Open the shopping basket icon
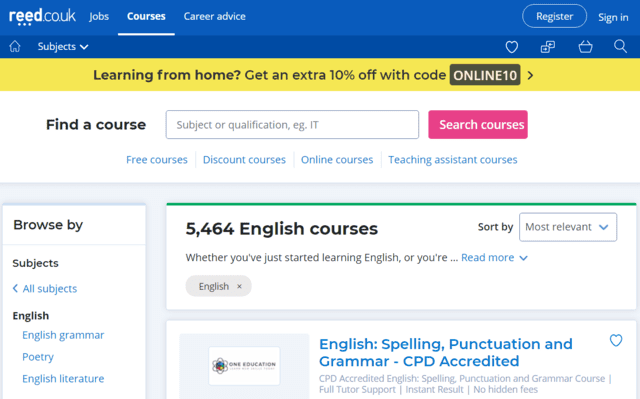 click(585, 47)
